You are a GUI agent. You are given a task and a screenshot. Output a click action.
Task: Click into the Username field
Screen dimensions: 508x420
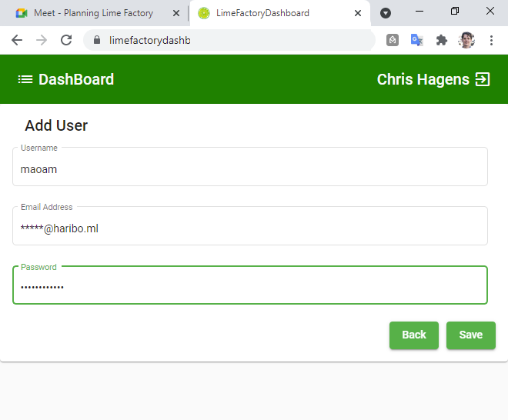[x=249, y=169]
